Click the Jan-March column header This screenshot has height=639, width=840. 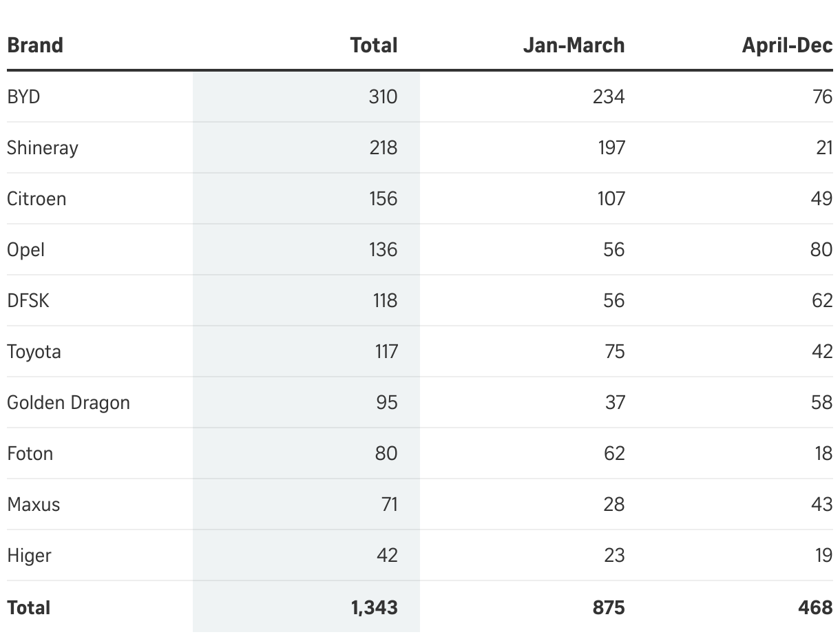[574, 45]
